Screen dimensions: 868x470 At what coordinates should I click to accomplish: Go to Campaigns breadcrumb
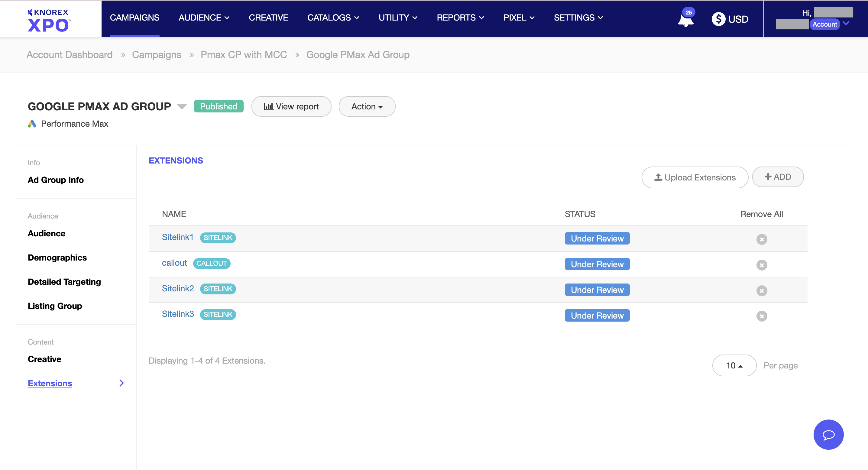tap(157, 55)
